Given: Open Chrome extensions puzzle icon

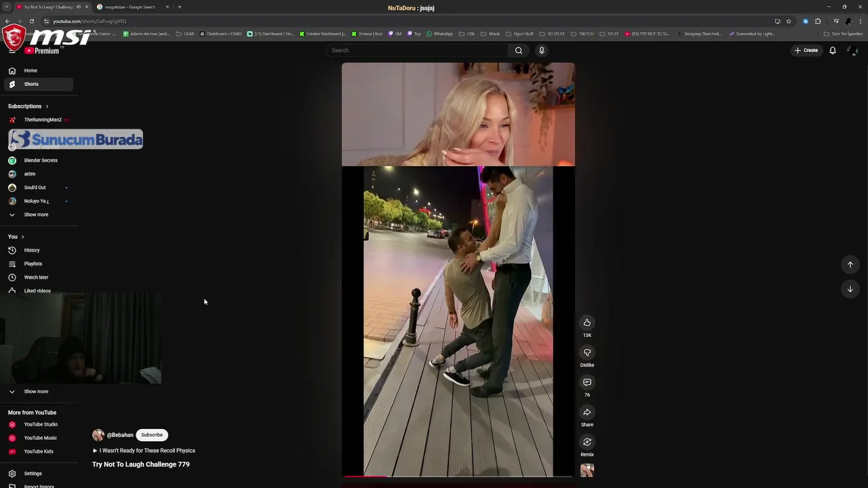Looking at the screenshot, I should 818,21.
